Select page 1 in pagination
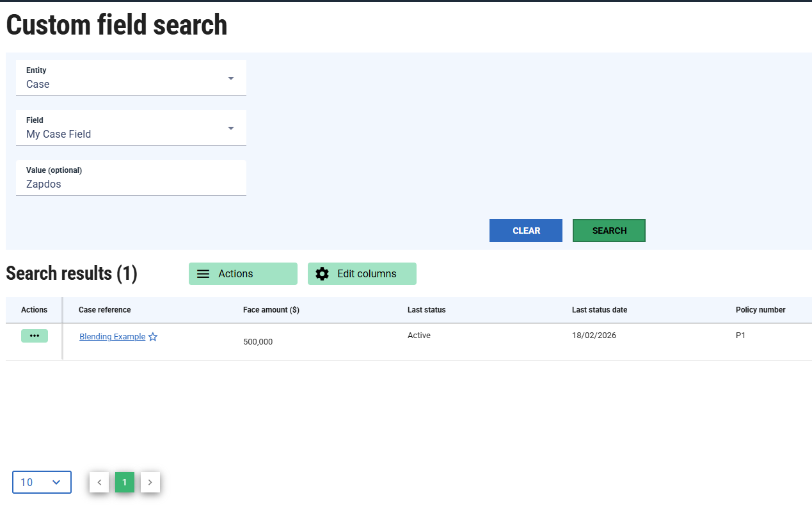The image size is (812, 511). 125,482
